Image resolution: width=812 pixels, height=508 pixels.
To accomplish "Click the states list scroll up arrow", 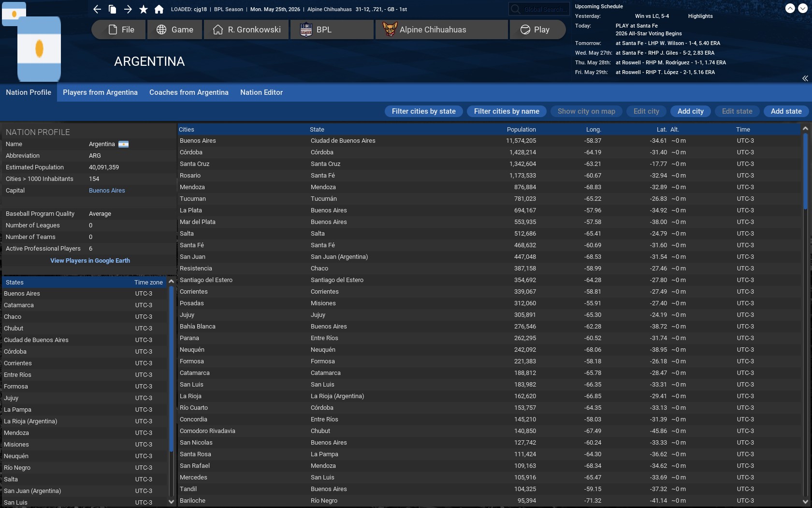I will click(x=171, y=282).
